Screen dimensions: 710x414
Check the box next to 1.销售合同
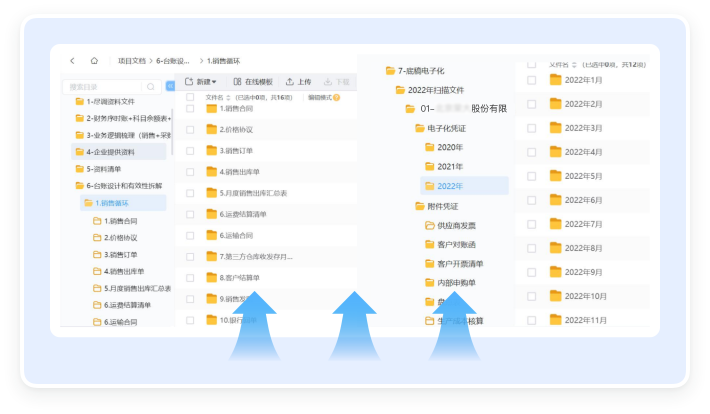point(190,108)
